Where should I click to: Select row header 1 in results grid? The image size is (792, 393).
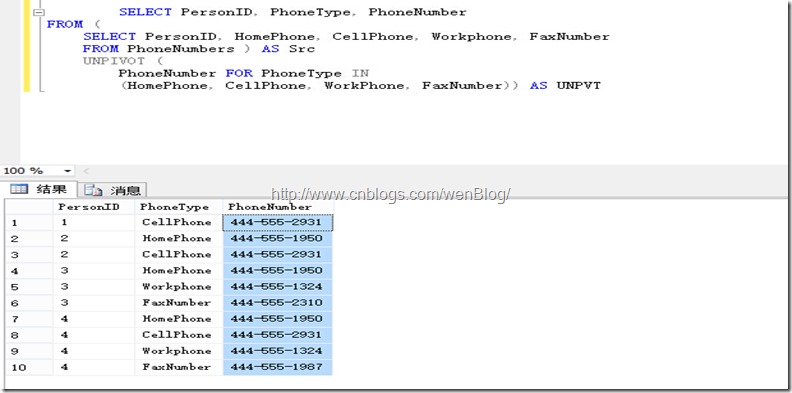(28, 223)
